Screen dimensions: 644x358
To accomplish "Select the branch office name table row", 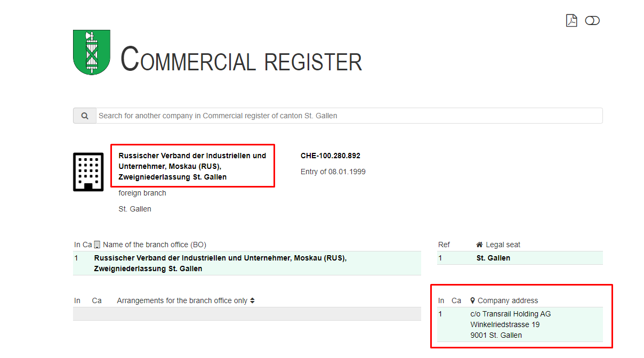I will coord(247,263).
